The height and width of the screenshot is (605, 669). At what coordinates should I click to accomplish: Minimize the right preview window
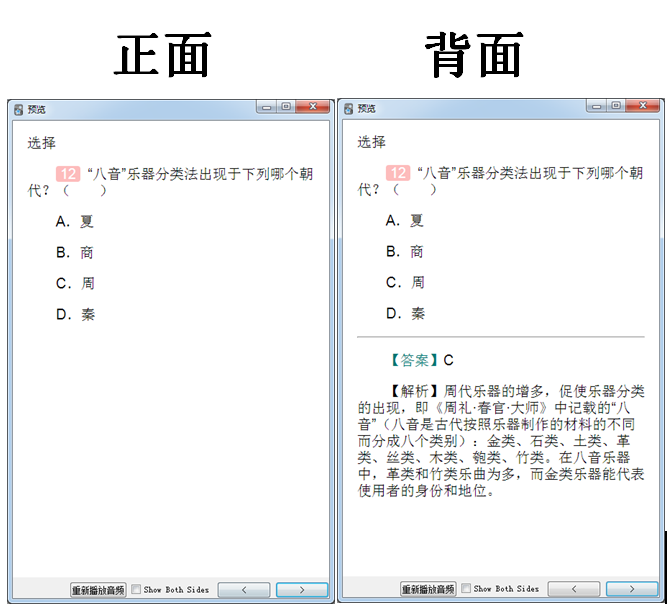pos(597,106)
